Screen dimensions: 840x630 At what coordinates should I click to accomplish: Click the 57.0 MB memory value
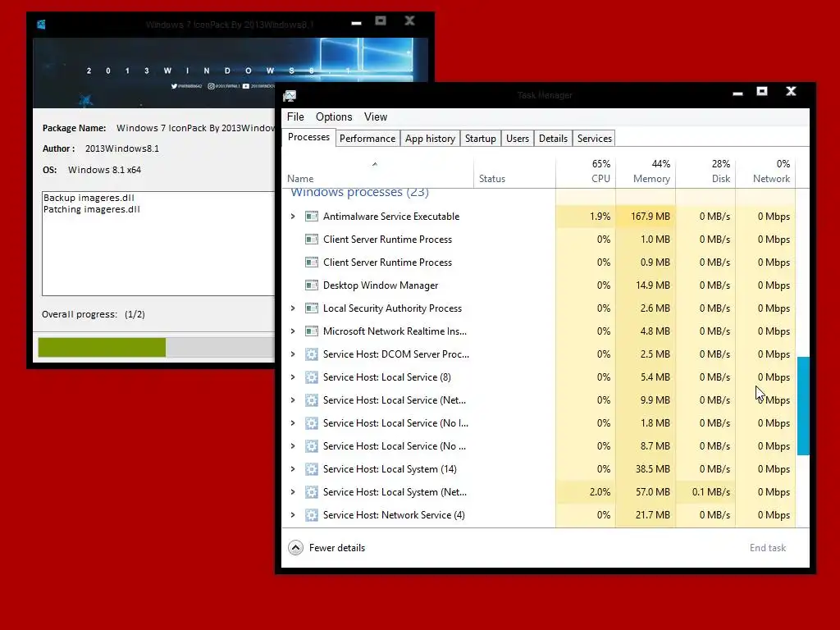point(652,492)
